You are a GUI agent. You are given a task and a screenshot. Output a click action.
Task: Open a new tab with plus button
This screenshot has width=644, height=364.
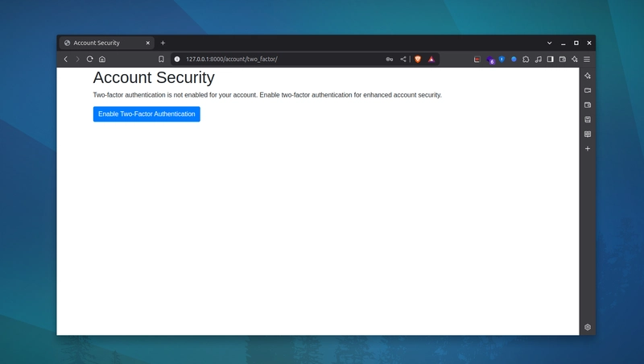coord(163,43)
